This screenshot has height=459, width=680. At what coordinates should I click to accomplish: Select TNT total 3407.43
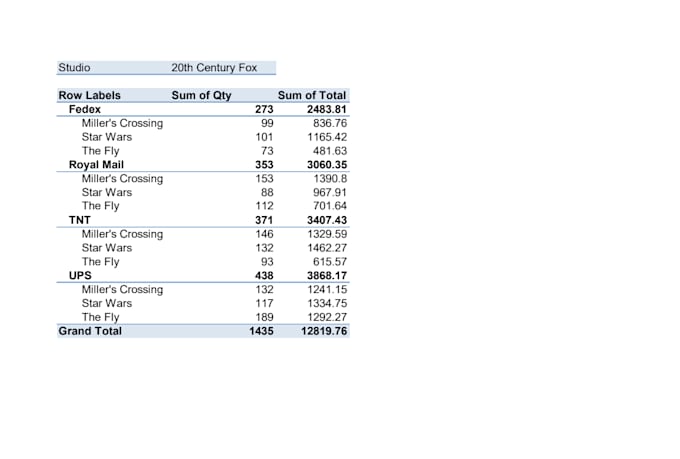(327, 220)
